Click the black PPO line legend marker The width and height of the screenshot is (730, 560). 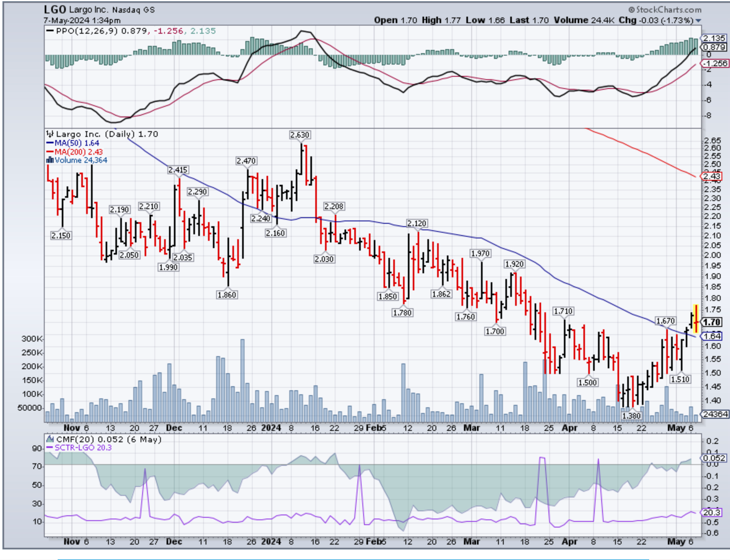(x=50, y=31)
